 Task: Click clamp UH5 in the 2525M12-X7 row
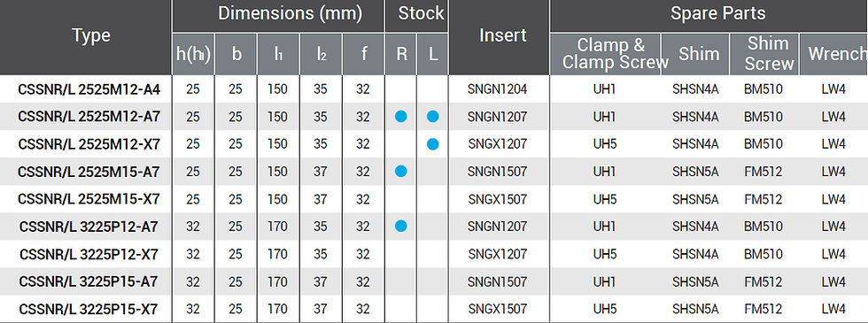click(x=604, y=143)
